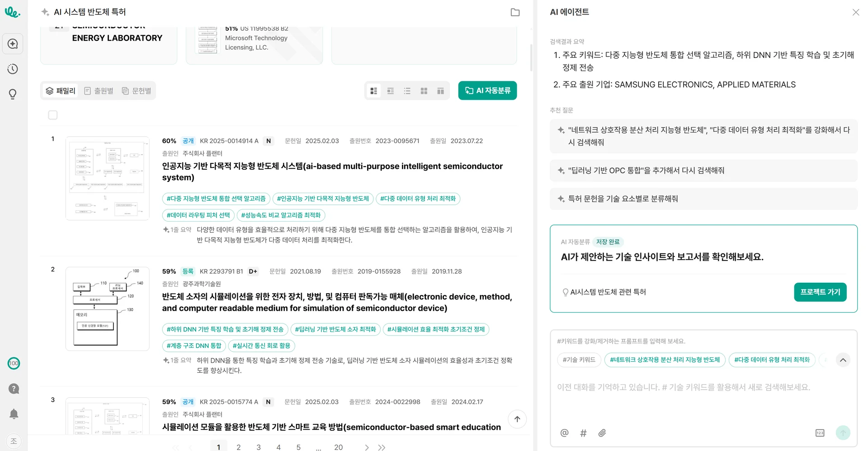This screenshot has width=868, height=451.
Task: Click the #시뮬레이션 효율 최적화 초기조건 정제 tag
Action: (x=436, y=329)
